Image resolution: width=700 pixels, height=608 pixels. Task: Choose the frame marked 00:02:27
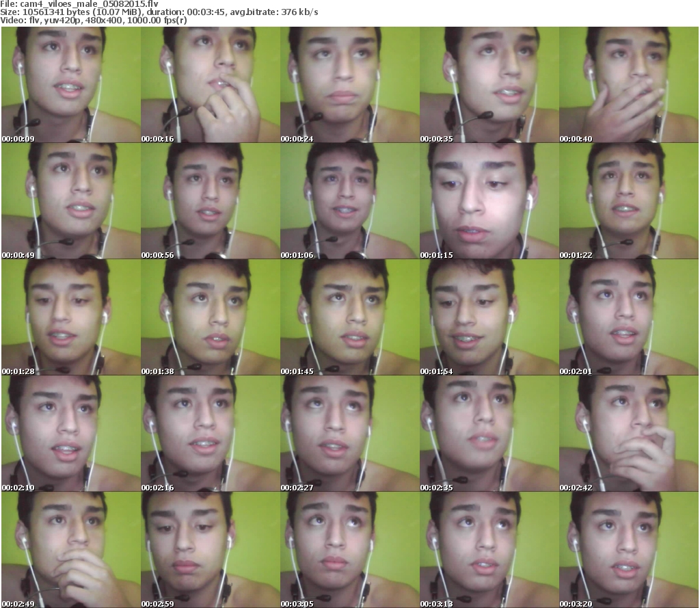tap(349, 434)
